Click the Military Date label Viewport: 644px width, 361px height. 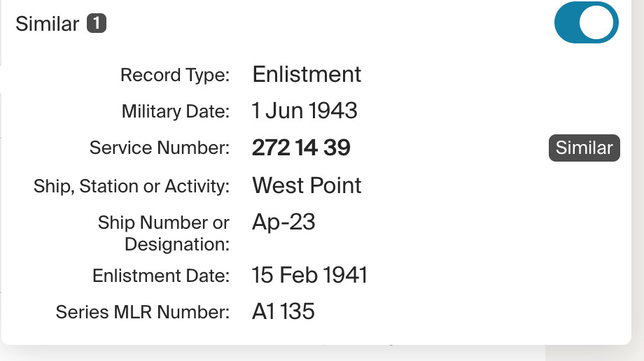pos(175,111)
